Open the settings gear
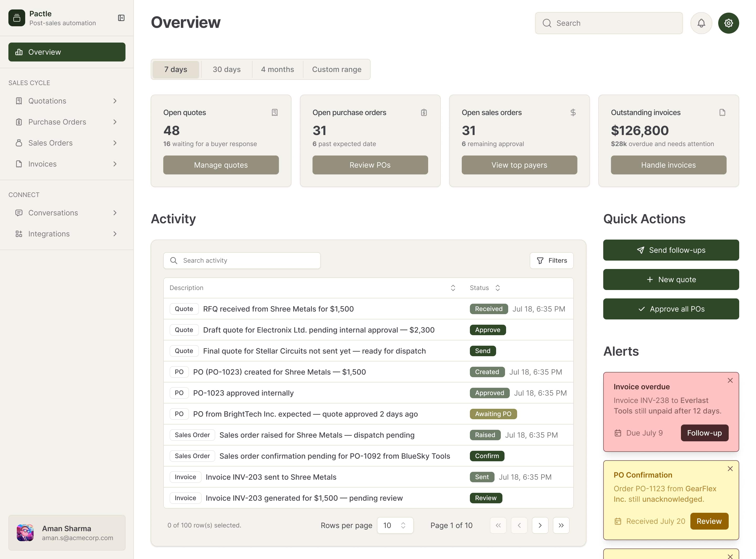Screen dimensions: 756x559 pyautogui.click(x=729, y=23)
